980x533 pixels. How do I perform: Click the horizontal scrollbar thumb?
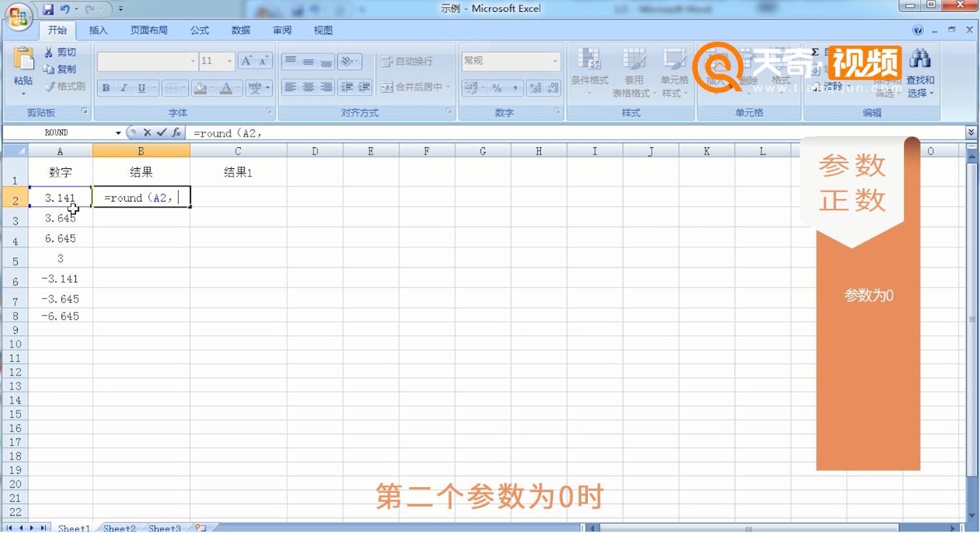(x=748, y=528)
